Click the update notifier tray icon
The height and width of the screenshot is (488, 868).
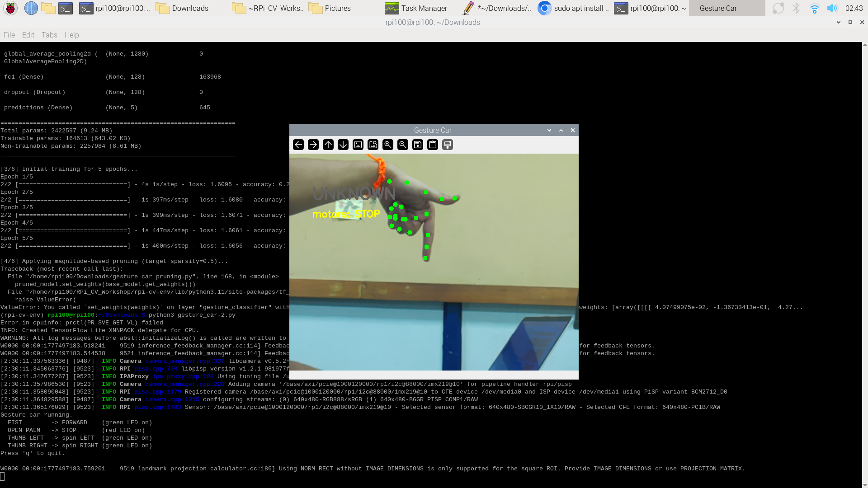pos(778,8)
